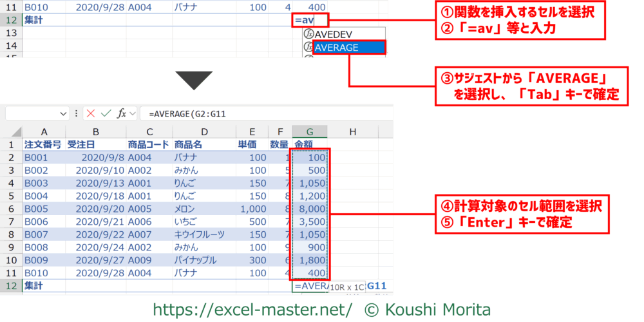The width and height of the screenshot is (644, 322).
Task: Open Insert Function via the fx icon
Action: [121, 113]
